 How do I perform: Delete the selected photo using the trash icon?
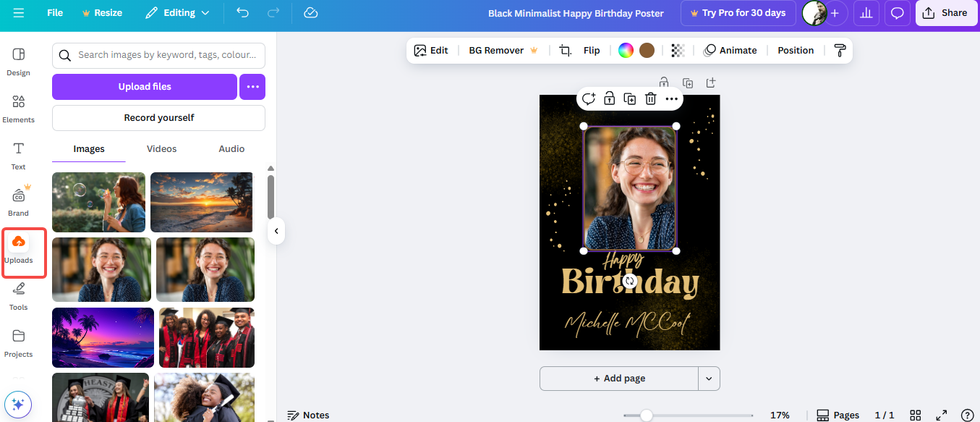click(650, 98)
